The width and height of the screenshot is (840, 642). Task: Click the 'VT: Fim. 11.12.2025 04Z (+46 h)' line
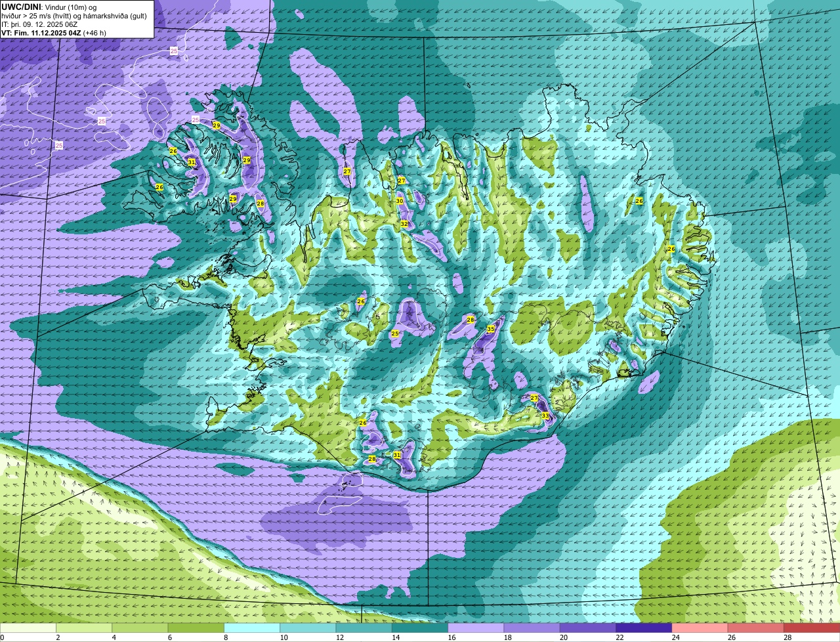pos(54,33)
